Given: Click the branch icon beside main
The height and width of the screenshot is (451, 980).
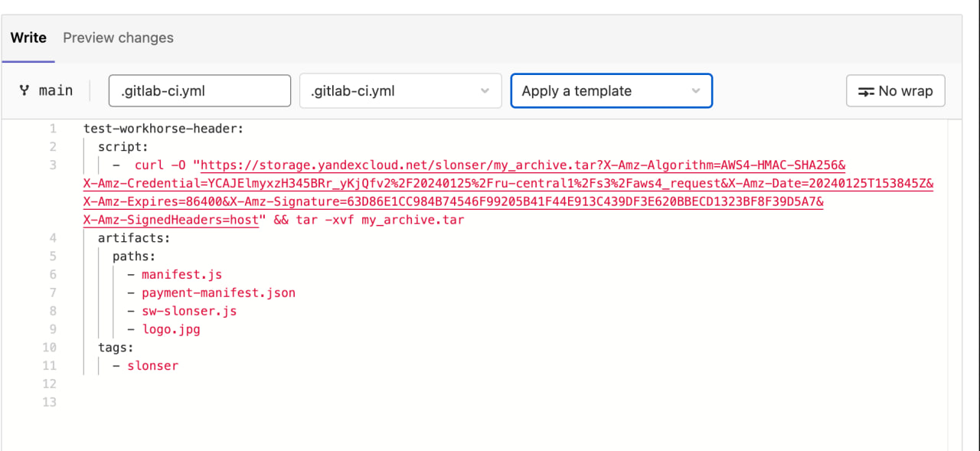Looking at the screenshot, I should coord(26,90).
